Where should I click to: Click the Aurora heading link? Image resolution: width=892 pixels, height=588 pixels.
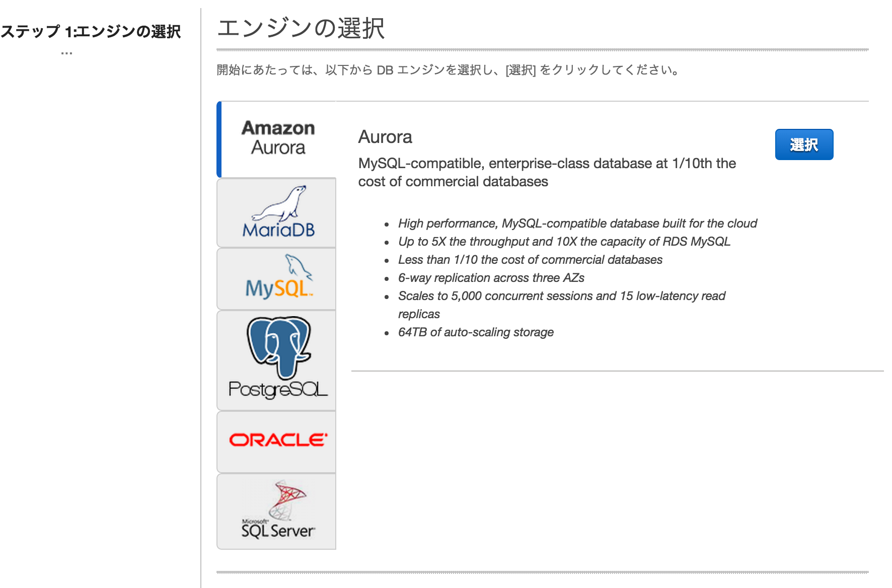click(385, 137)
